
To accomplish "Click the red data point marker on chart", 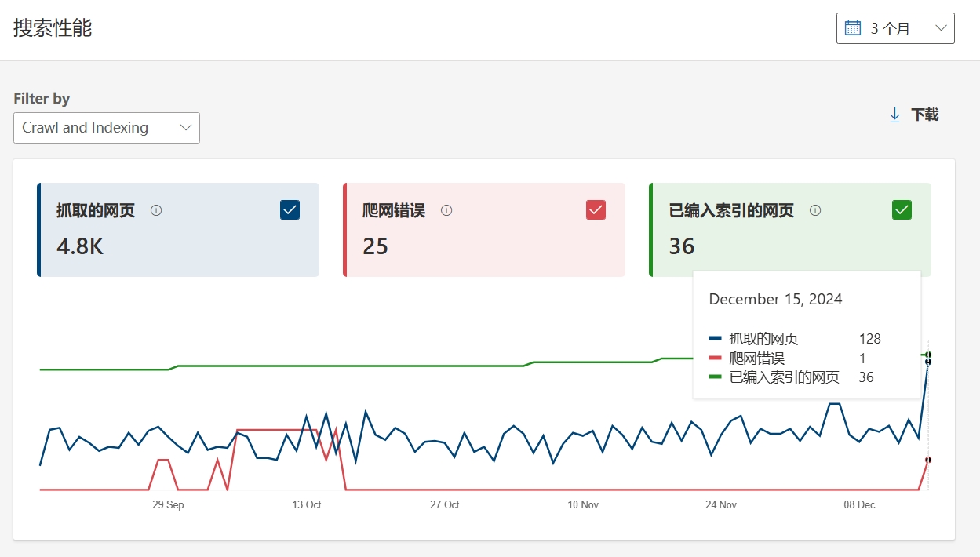I will coord(928,460).
